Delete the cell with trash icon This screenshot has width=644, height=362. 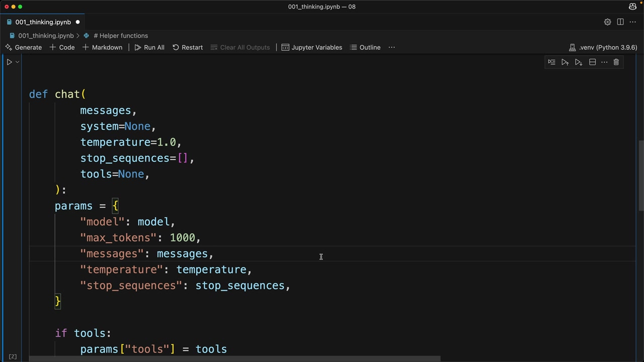(616, 62)
